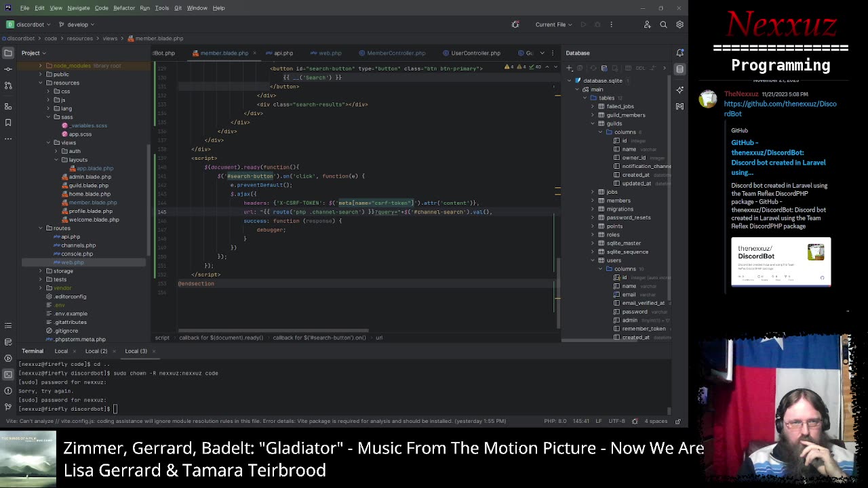This screenshot has height=488, width=868.
Task: Open the AI Assistant sidebar icon
Action: (x=679, y=89)
